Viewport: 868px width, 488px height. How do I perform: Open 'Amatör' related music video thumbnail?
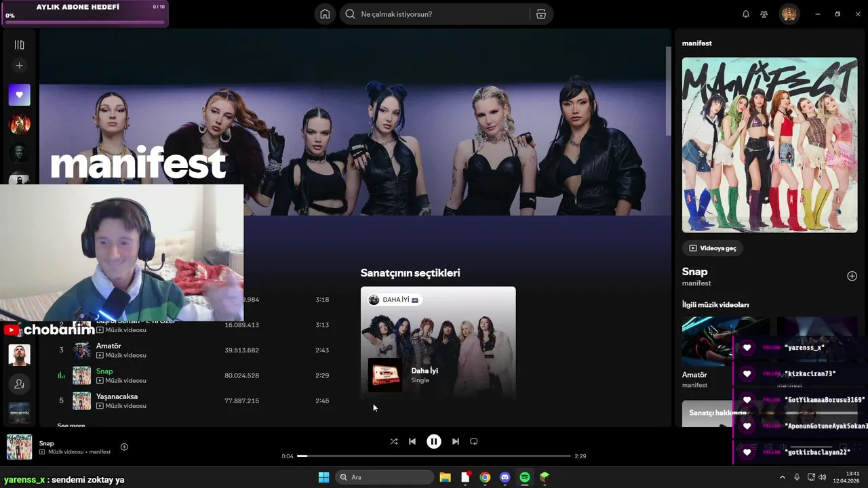coord(726,342)
